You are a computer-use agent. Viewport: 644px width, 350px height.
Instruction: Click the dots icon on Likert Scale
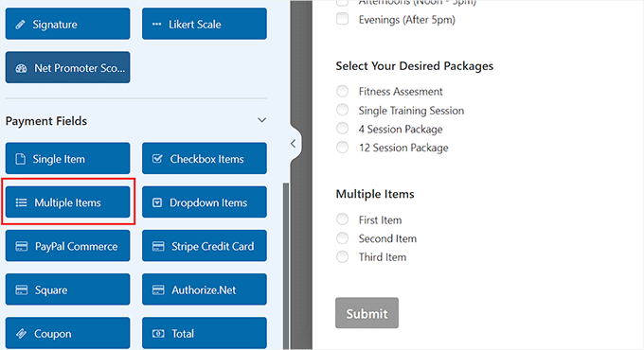156,25
